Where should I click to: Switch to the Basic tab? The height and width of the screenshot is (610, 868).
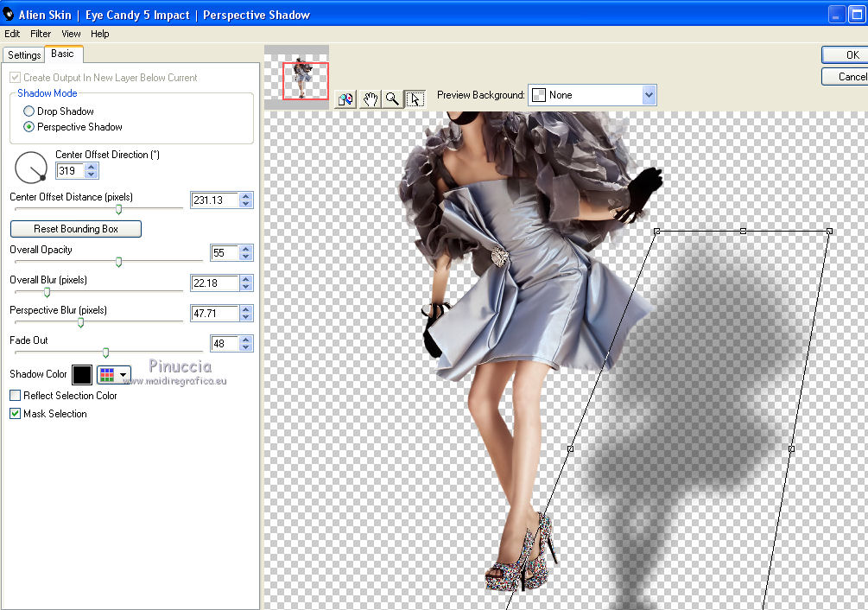click(x=62, y=54)
